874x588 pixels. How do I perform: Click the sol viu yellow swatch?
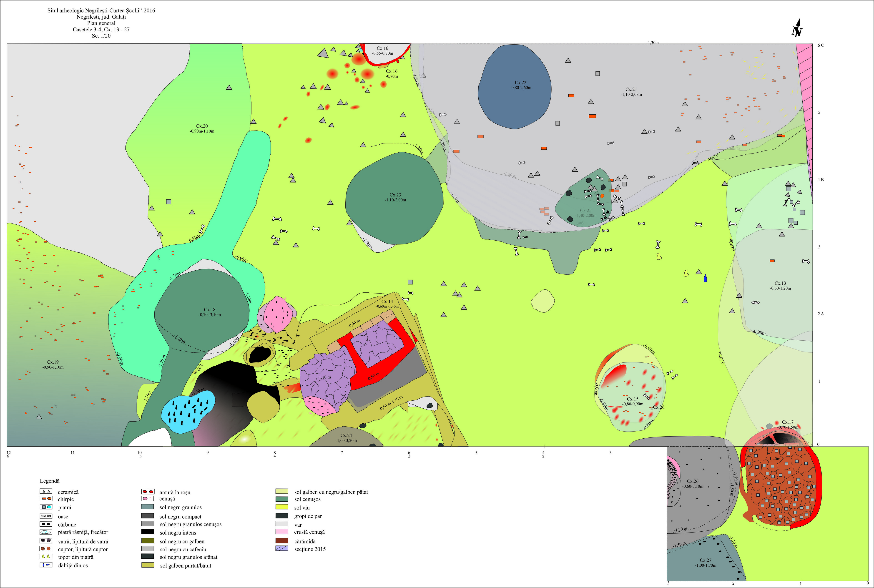tap(281, 507)
